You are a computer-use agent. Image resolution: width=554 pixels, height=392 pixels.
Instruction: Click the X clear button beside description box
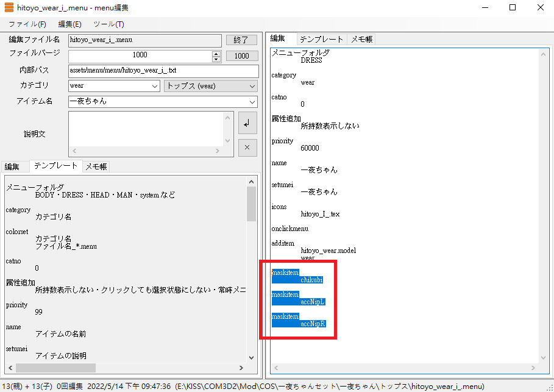point(247,148)
